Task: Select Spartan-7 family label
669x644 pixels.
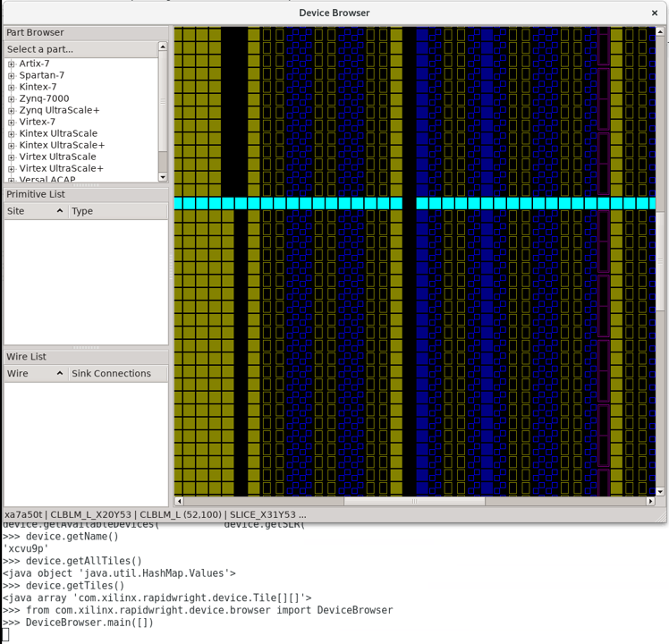Action: (42, 75)
